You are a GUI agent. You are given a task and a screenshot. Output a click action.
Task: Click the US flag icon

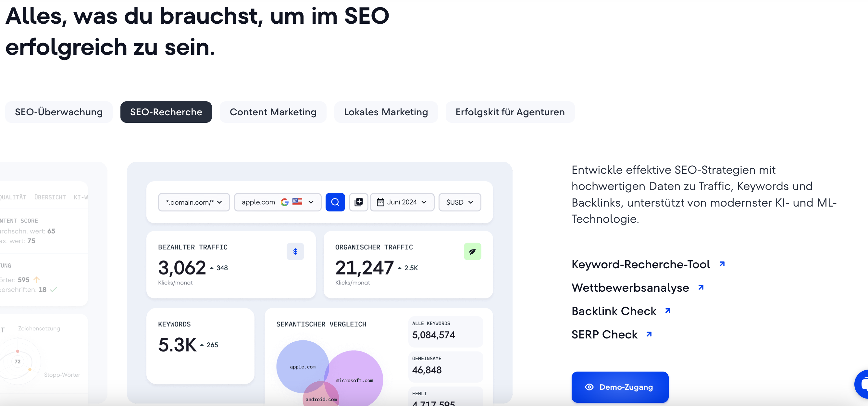(297, 202)
